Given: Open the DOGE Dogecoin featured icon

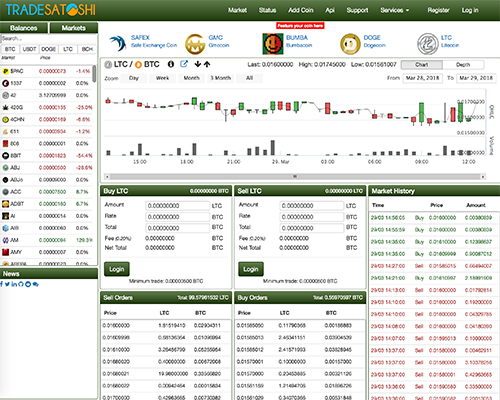Looking at the screenshot, I should tap(350, 44).
